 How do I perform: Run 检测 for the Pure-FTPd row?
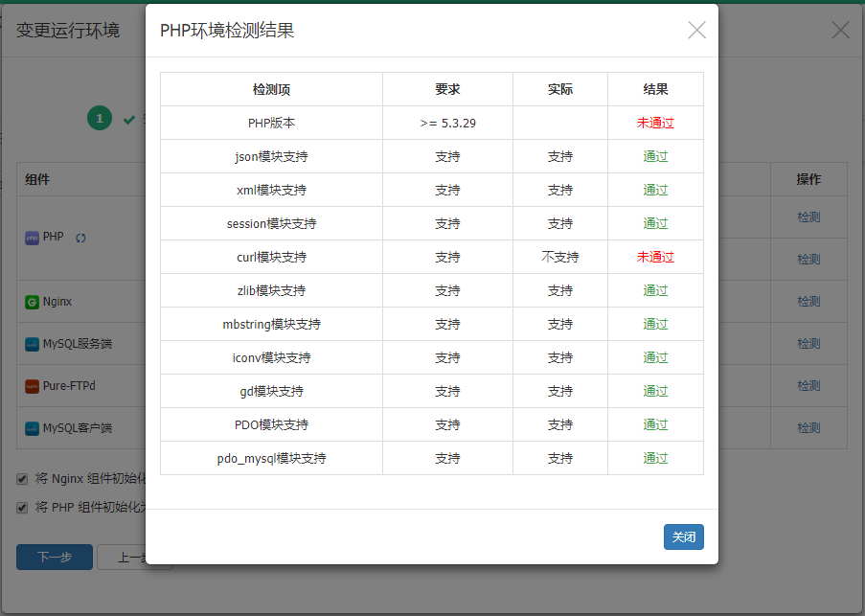[x=808, y=385]
